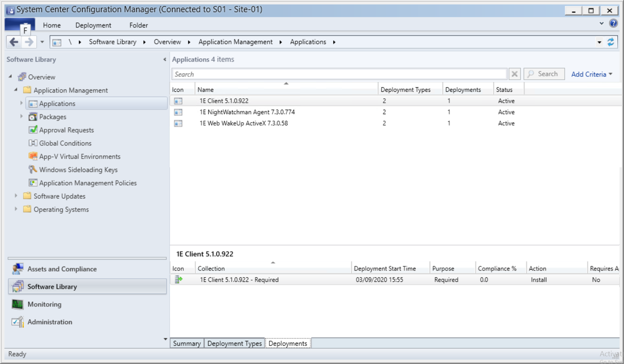Clear the search box with X button

coord(514,74)
